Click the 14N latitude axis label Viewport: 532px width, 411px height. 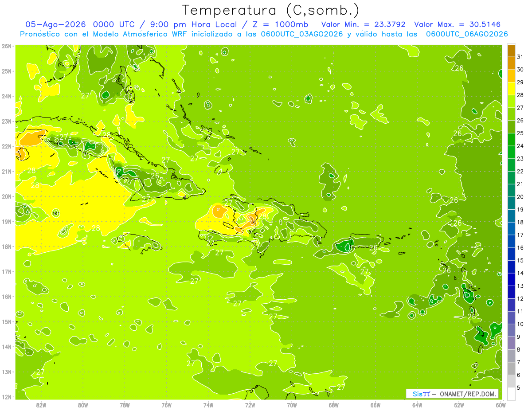[6, 347]
